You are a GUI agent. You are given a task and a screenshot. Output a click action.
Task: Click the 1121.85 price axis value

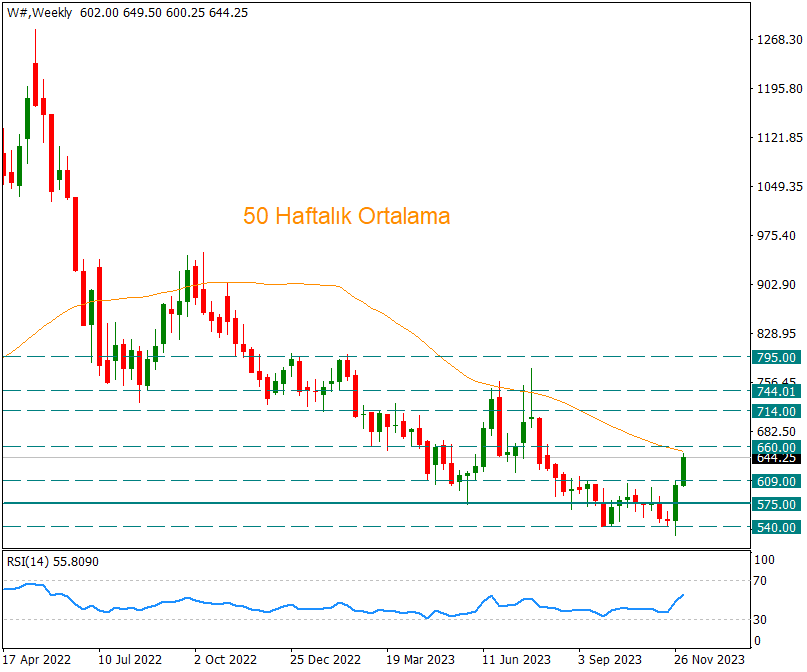tap(779, 137)
